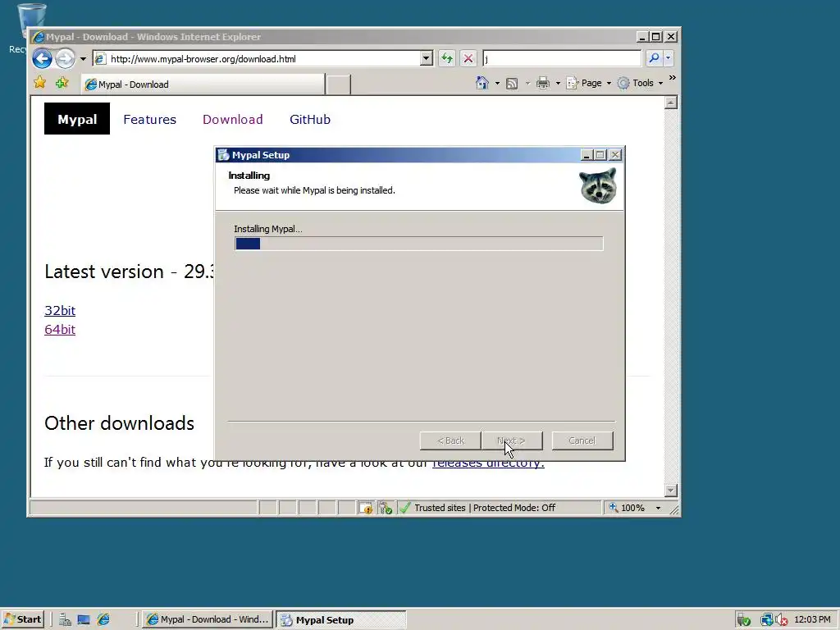The width and height of the screenshot is (840, 630).
Task: Click Next in Mypal Setup
Action: (512, 441)
